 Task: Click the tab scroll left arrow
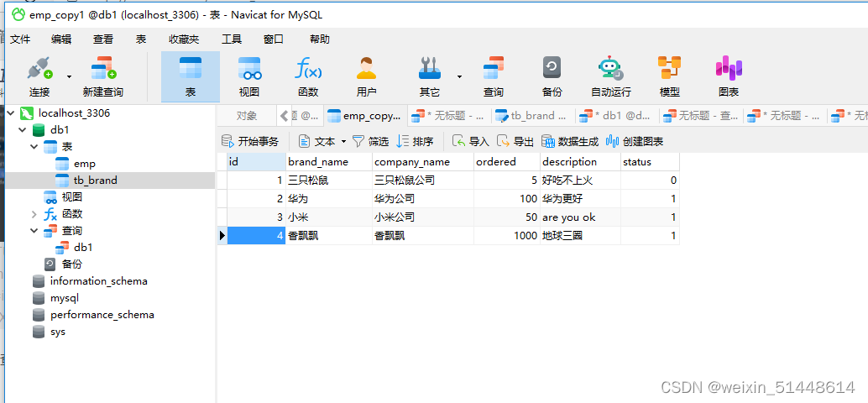(285, 116)
